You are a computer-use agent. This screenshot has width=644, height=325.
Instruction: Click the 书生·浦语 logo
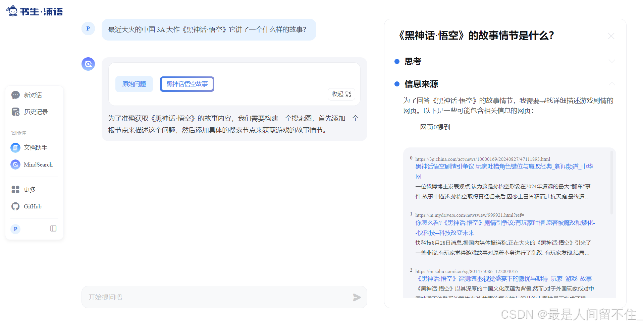pos(35,11)
